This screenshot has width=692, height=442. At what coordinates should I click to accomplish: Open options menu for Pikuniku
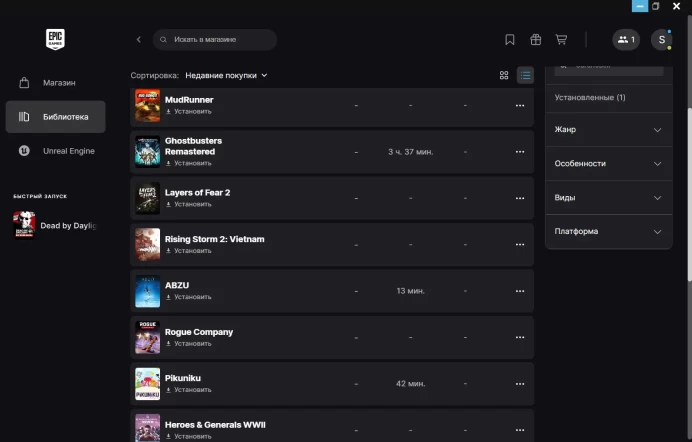click(x=520, y=384)
